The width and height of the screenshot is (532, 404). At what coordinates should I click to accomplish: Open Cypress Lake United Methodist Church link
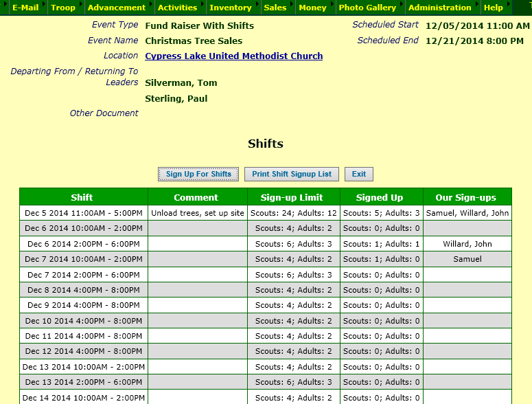pyautogui.click(x=234, y=56)
